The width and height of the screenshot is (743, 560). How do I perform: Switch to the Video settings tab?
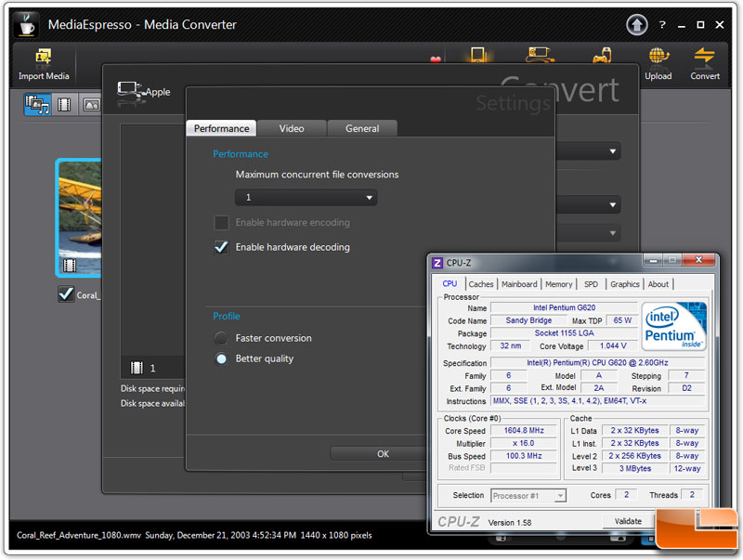[292, 128]
